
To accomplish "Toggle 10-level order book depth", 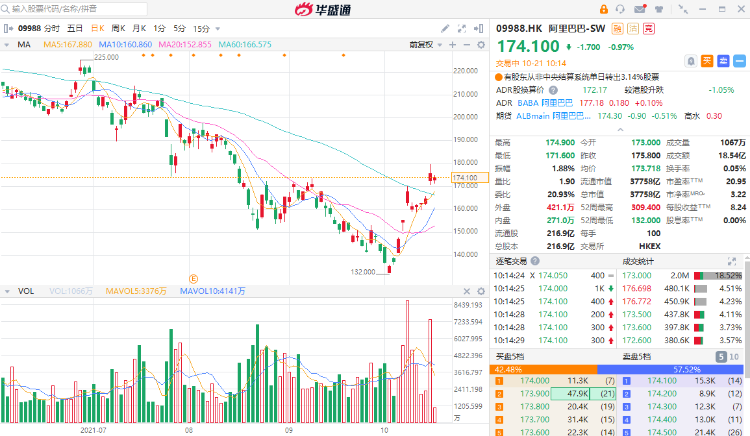I will tap(734, 357).
